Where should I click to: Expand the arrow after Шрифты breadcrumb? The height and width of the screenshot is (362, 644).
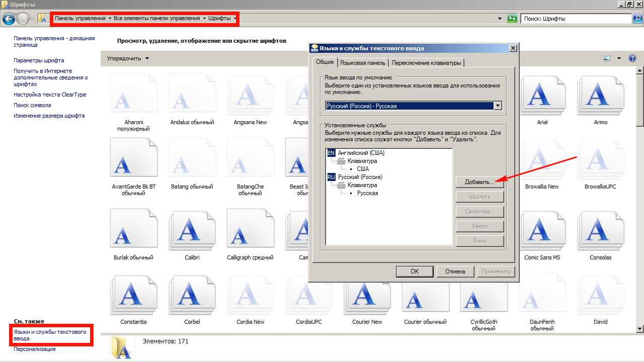(x=235, y=19)
